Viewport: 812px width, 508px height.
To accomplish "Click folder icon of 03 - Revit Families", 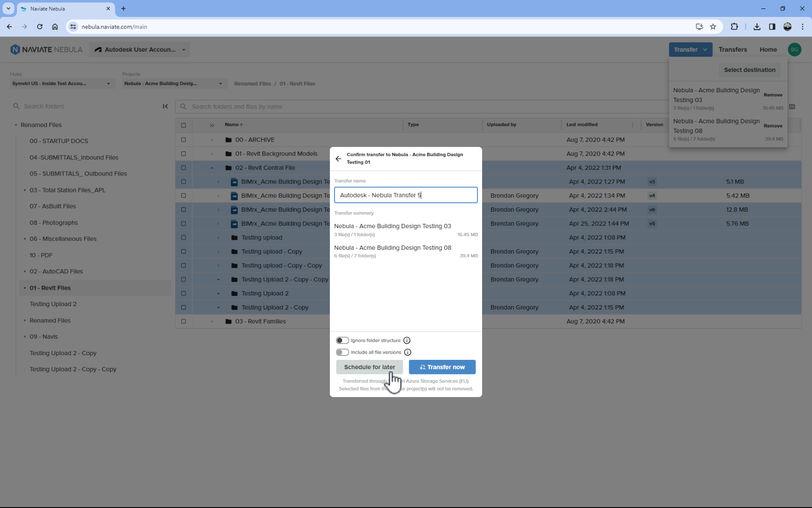I will (229, 322).
